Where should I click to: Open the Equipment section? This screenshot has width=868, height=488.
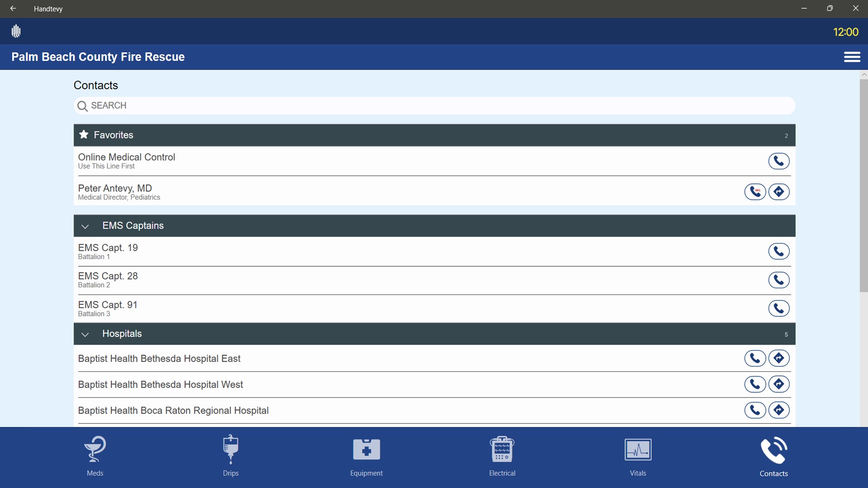point(366,456)
